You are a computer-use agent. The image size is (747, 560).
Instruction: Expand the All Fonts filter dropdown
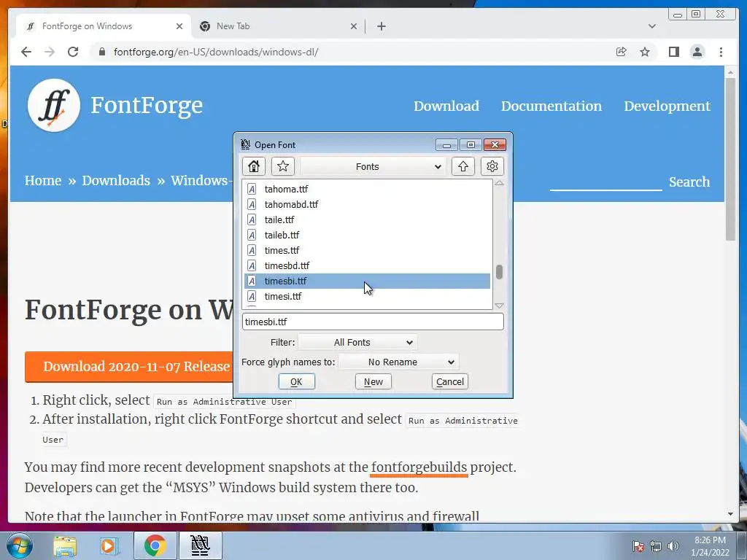[x=357, y=342]
